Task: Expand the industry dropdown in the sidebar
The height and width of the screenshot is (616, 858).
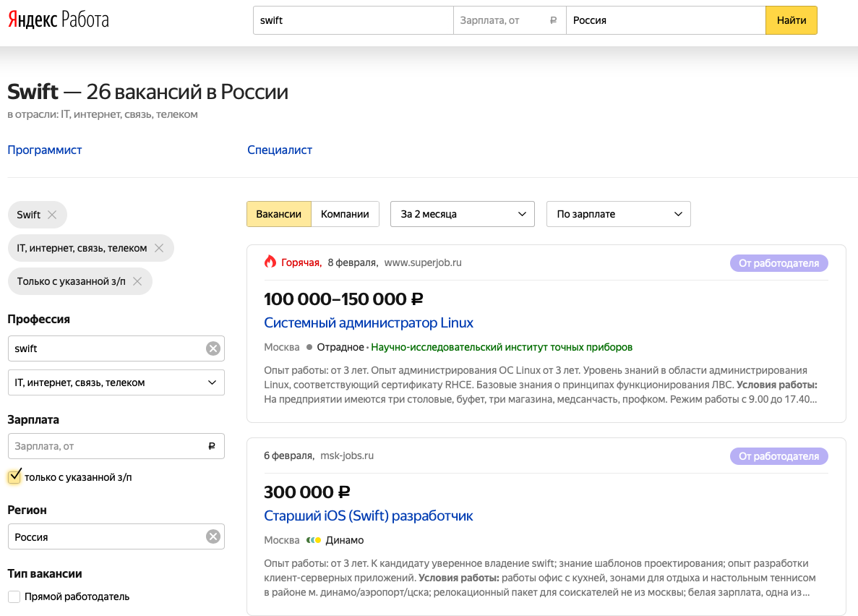Action: point(116,382)
